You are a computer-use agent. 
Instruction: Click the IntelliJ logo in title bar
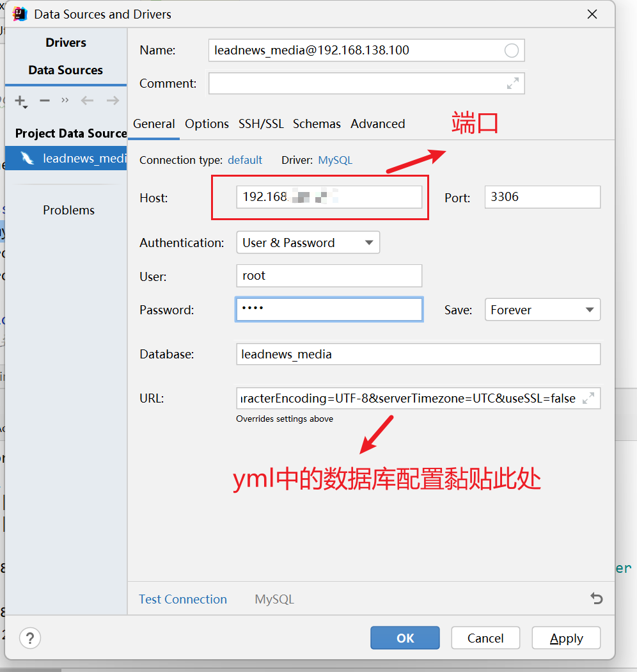point(20,14)
